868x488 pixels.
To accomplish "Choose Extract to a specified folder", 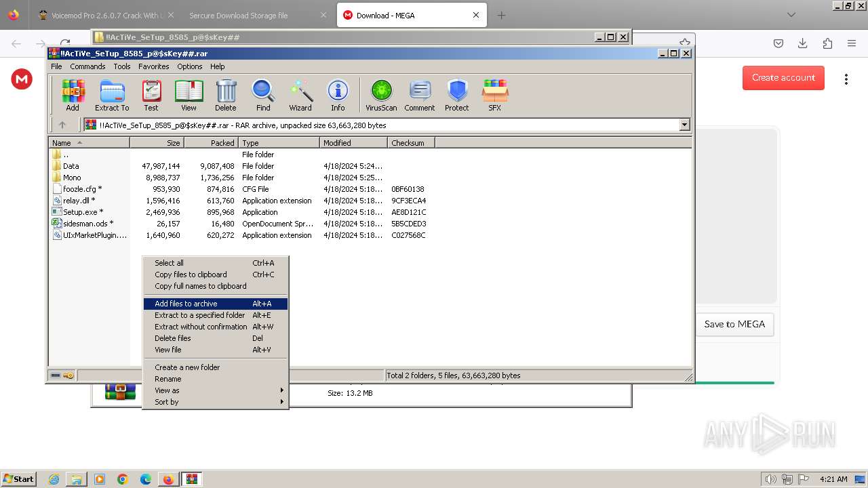I will click(x=216, y=315).
